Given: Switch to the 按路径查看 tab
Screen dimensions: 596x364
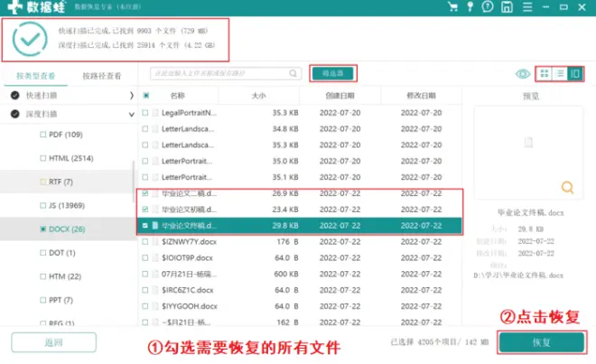Looking at the screenshot, I should click(102, 76).
